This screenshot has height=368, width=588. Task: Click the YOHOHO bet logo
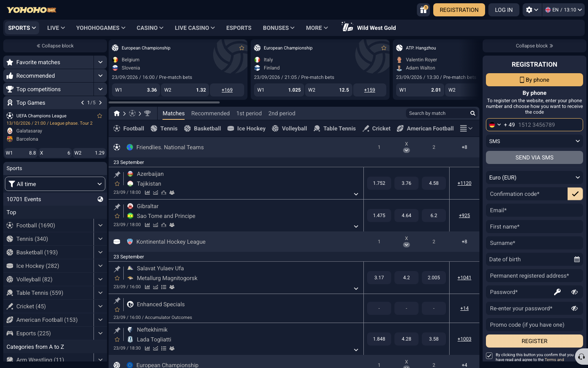[31, 10]
